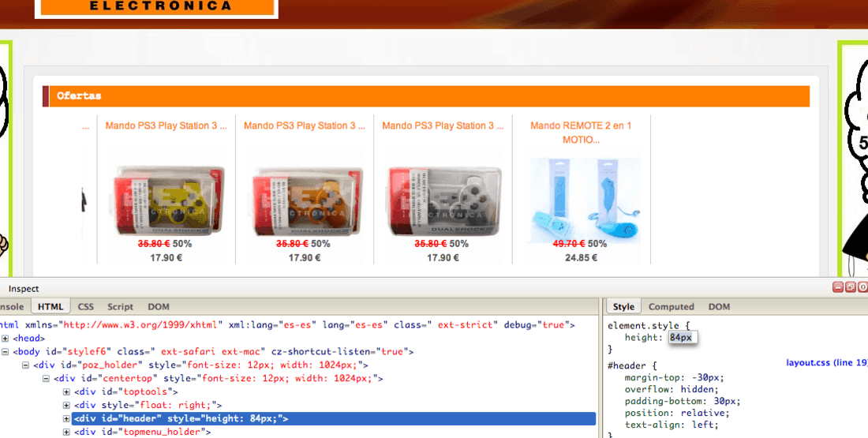Select the div id="topmenu_holder" row
The width and height of the screenshot is (868, 438).
click(143, 432)
